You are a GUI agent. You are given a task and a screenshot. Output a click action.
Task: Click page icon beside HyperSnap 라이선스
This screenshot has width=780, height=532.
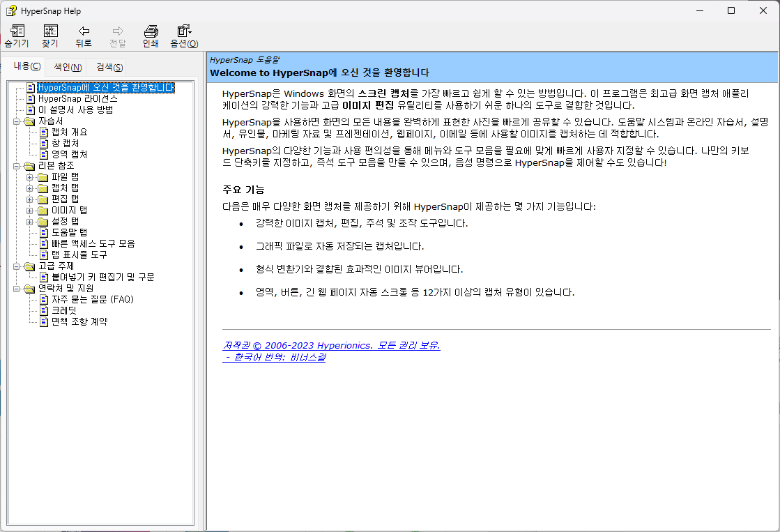coord(31,98)
